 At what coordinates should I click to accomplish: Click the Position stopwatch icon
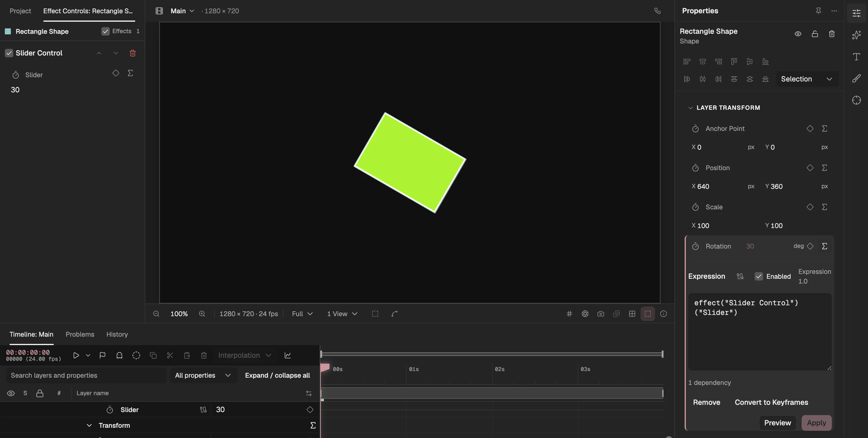tap(695, 168)
